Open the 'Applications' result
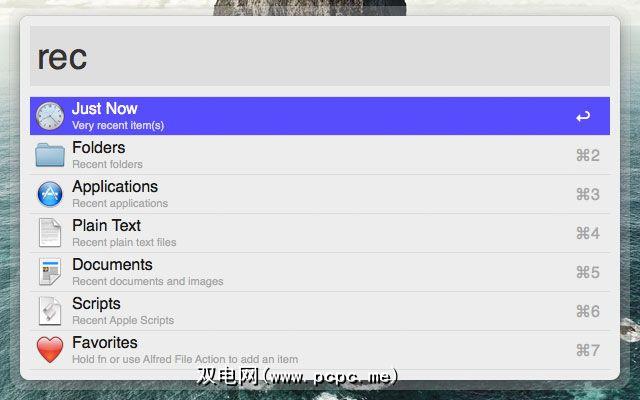 coord(320,194)
